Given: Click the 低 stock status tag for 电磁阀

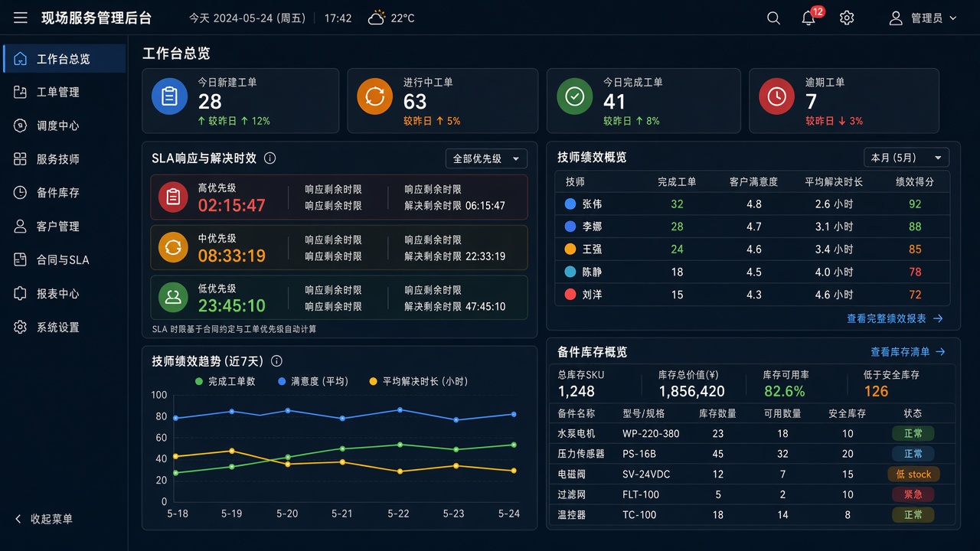Looking at the screenshot, I should tap(913, 474).
